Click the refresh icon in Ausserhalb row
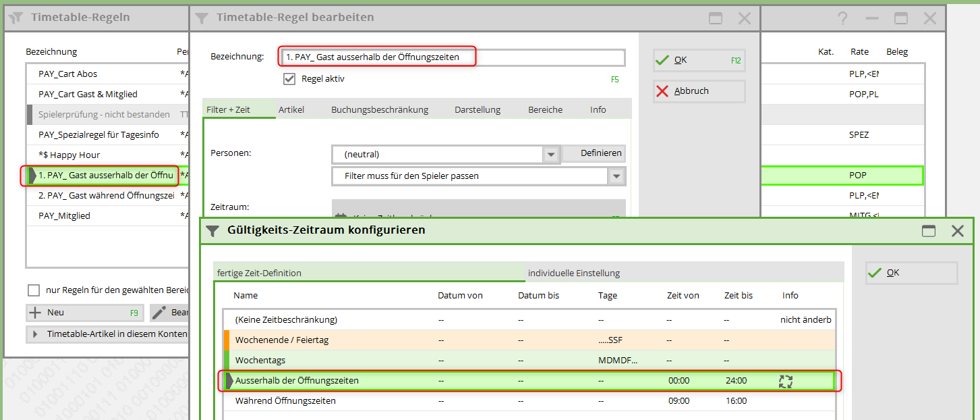Viewport: 980px width, 420px height. point(785,381)
